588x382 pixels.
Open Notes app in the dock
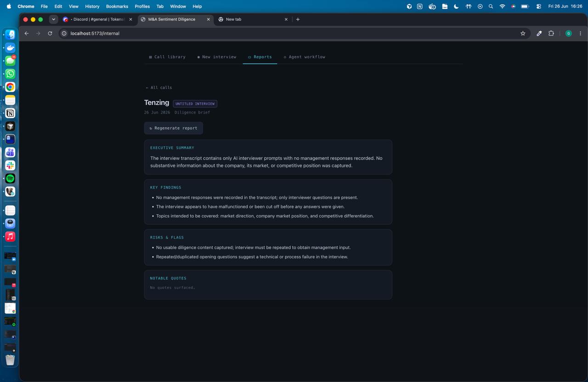click(x=10, y=100)
